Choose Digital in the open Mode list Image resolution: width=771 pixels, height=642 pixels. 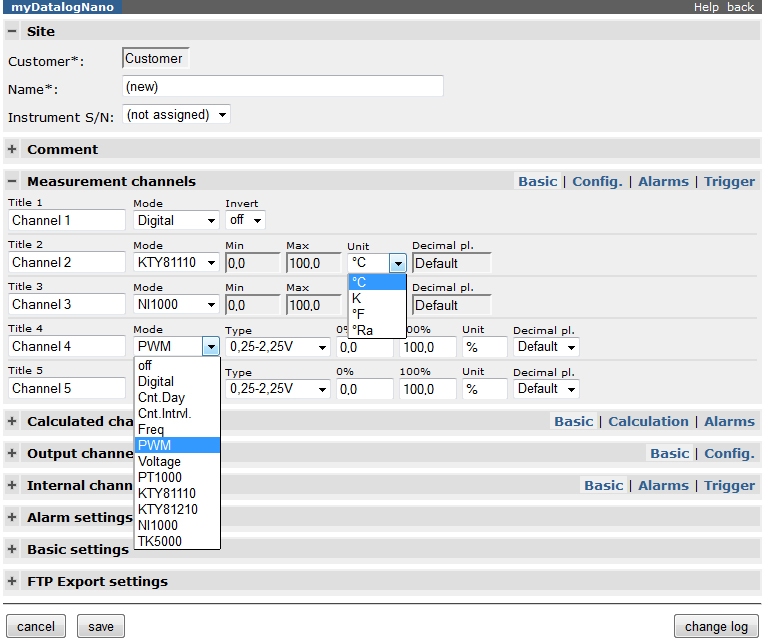point(177,381)
